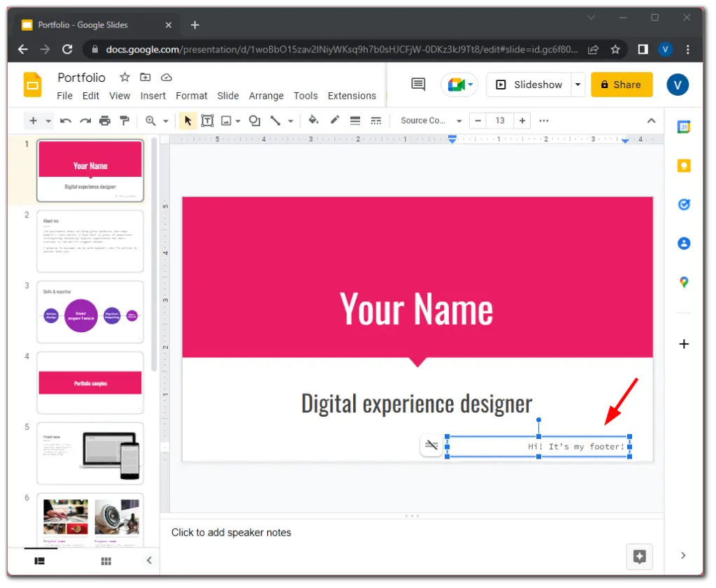Select the Line tool
The height and width of the screenshot is (588, 716).
274,120
